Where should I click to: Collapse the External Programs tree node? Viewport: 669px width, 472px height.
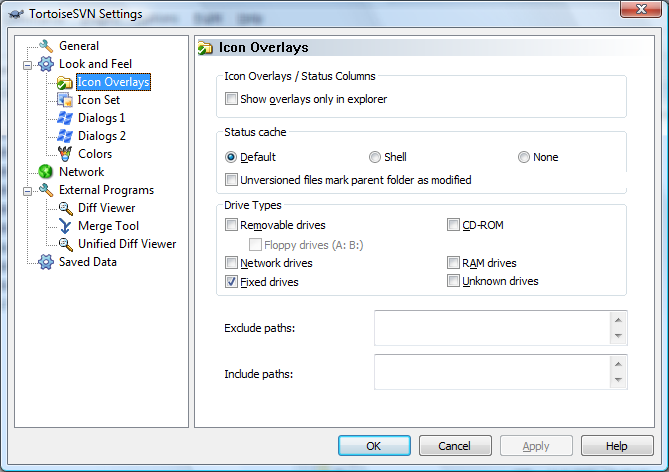[x=28, y=191]
